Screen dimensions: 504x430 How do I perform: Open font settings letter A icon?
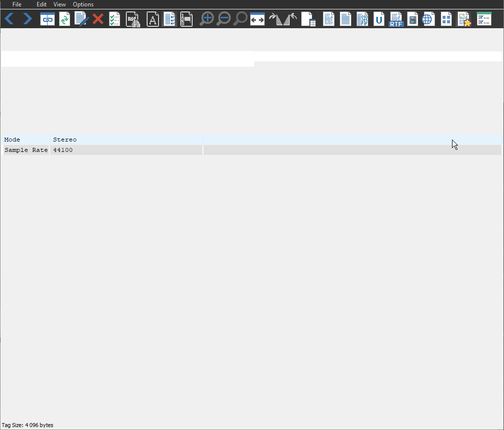[x=152, y=19]
